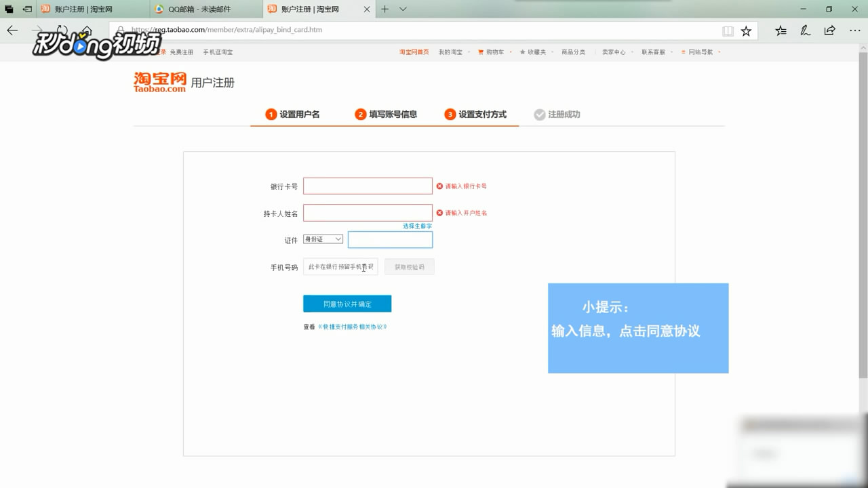868x488 pixels.
Task: Click the 持卡人姓名 input field
Action: (x=368, y=213)
